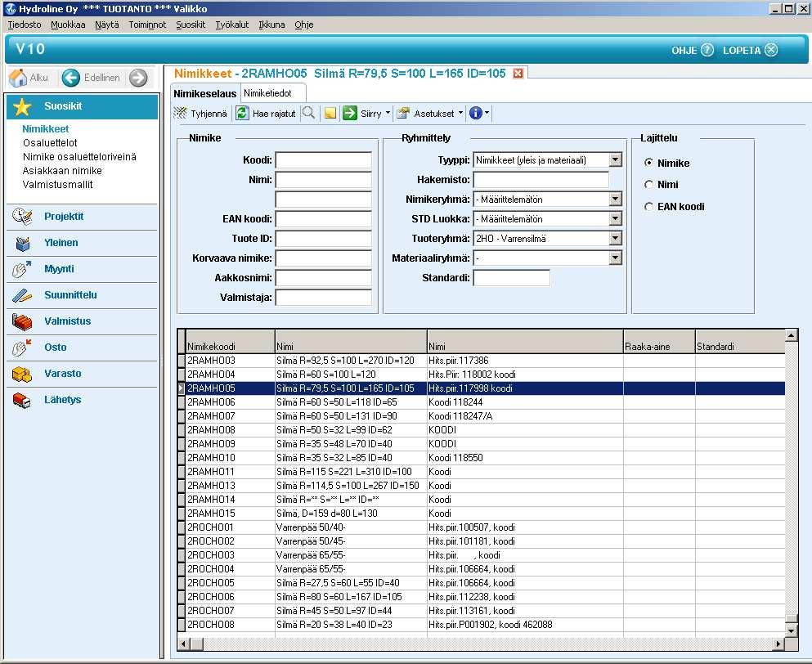The image size is (812, 664).
Task: Expand the info icon dropdown arrow
Action: (487, 113)
